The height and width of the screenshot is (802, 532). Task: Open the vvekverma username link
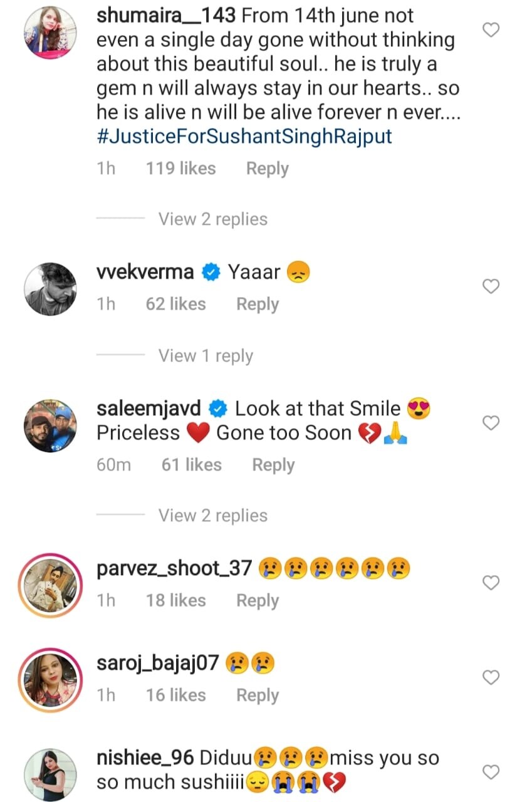pos(146,273)
